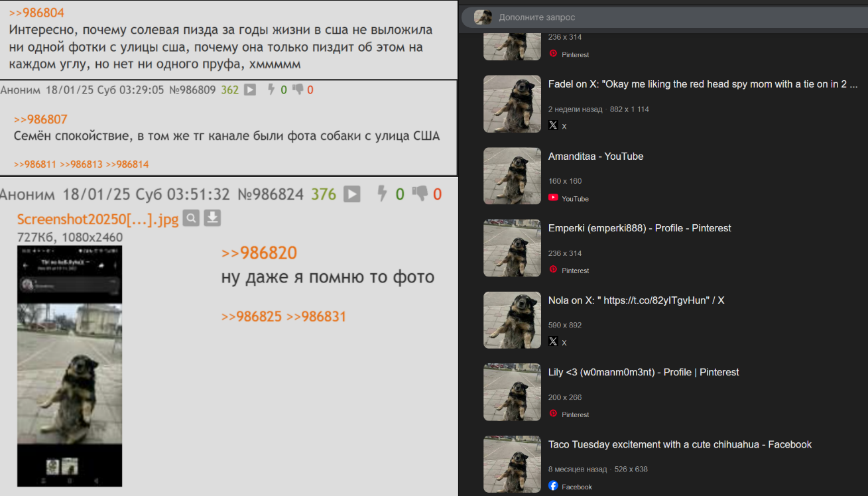Image resolution: width=868 pixels, height=496 pixels.
Task: Click the text 'Семён спокойствие' in post №986809
Action: point(72,136)
